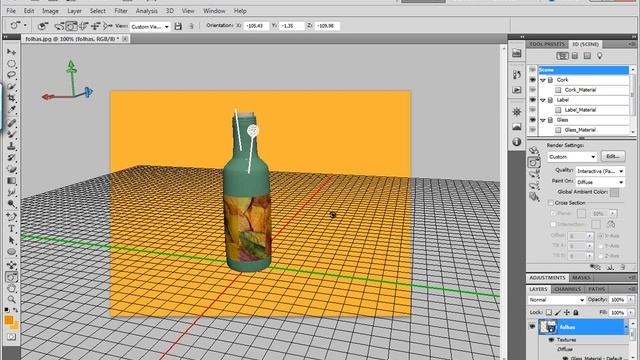
Task: Toggle Textures visibility in Layers panel
Action: 551,340
